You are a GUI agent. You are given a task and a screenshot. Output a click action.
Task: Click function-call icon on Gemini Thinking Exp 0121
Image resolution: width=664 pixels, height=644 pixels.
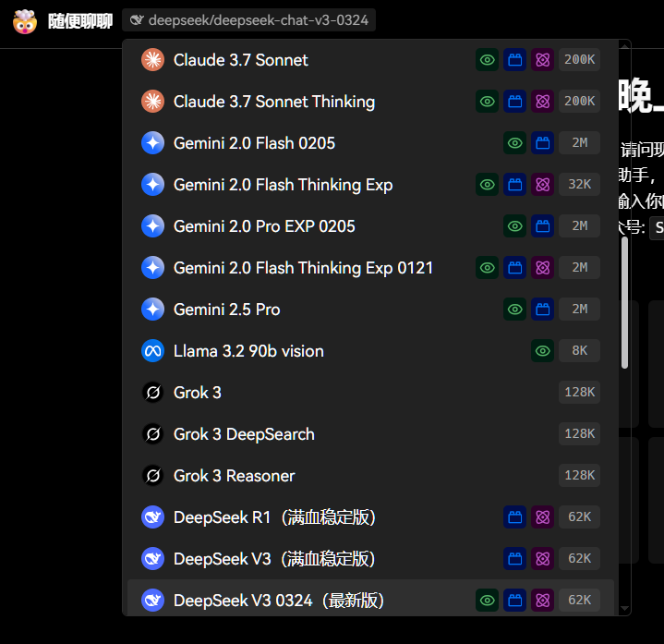coord(515,267)
